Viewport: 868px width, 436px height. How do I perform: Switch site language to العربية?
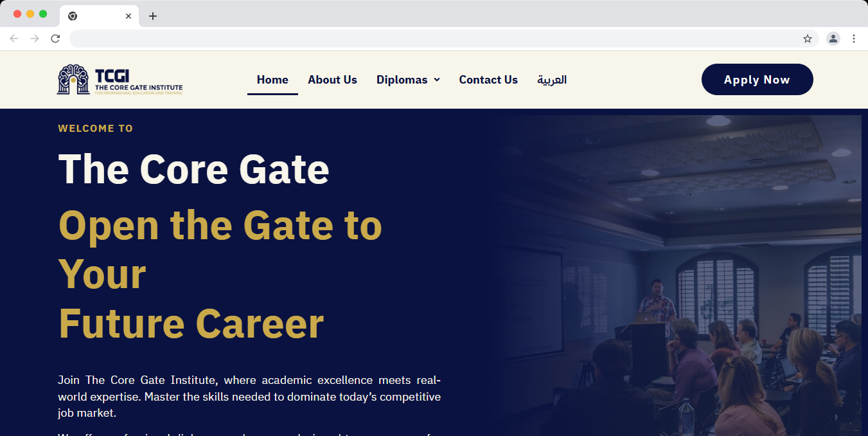point(552,80)
